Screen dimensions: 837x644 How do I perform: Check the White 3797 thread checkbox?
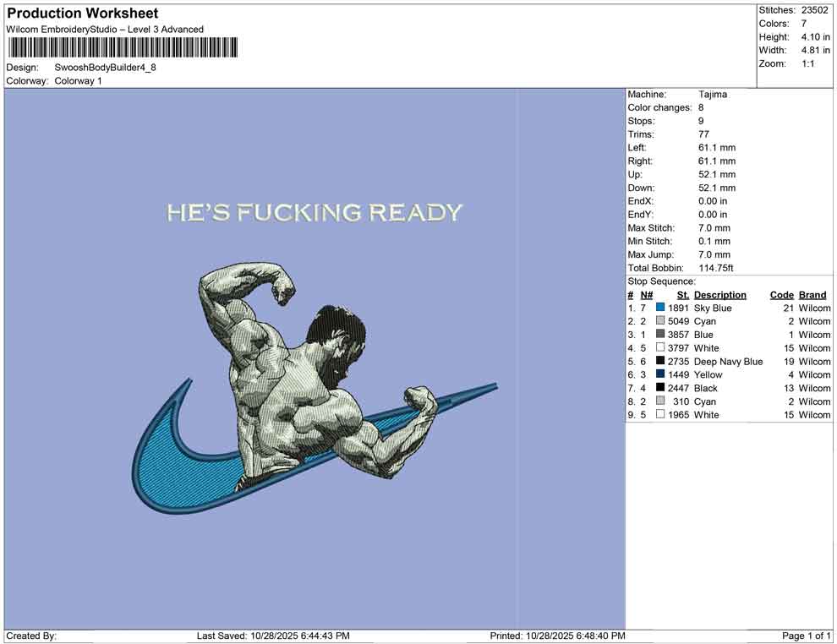click(659, 347)
